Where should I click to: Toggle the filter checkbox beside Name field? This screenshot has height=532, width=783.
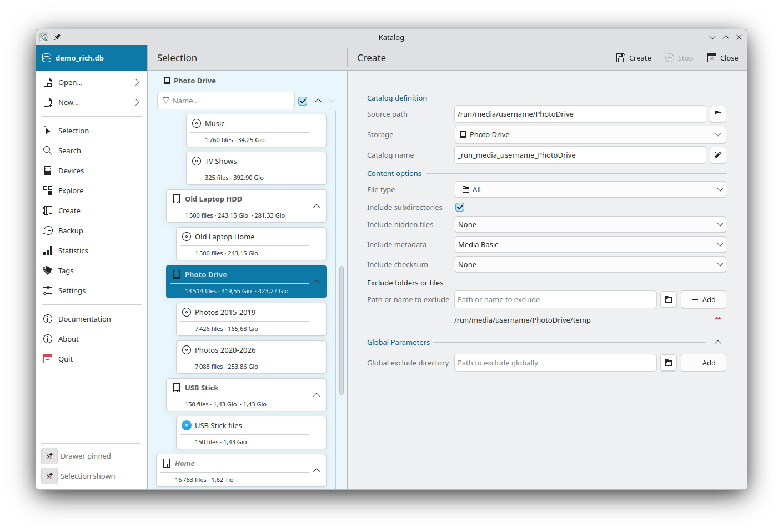point(303,101)
